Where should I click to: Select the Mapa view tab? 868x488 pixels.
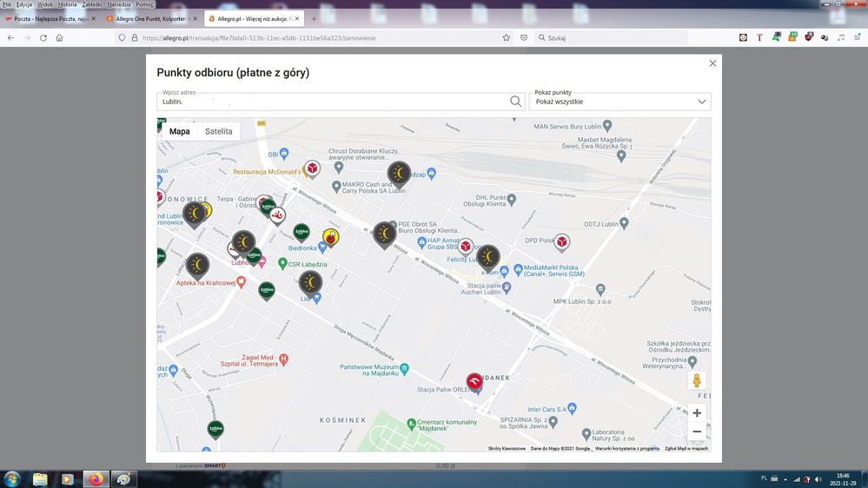point(179,131)
